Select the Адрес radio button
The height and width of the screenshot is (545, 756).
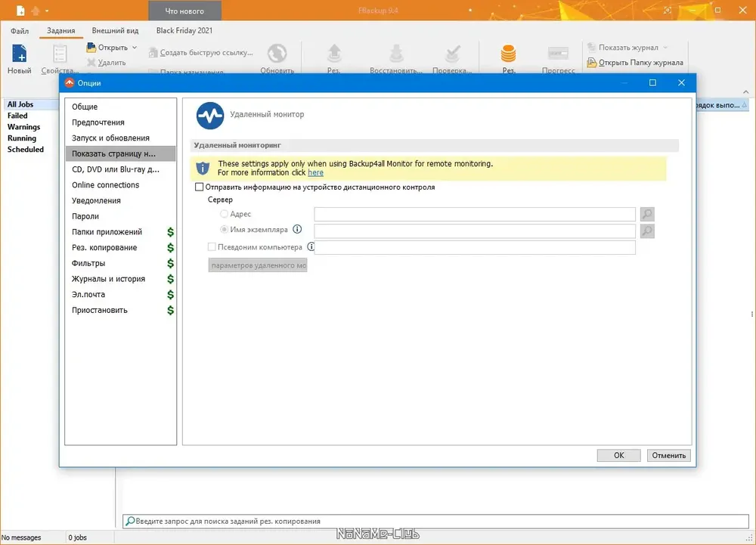coord(224,214)
